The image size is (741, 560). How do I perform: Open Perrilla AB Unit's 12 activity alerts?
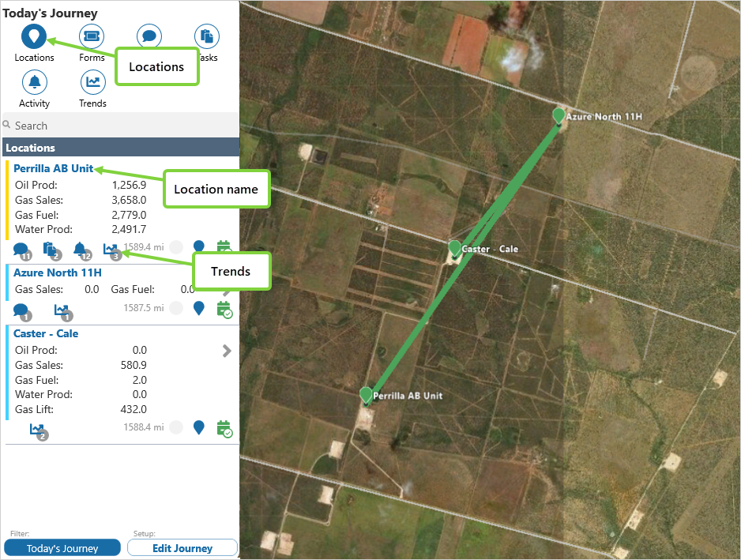coord(81,250)
